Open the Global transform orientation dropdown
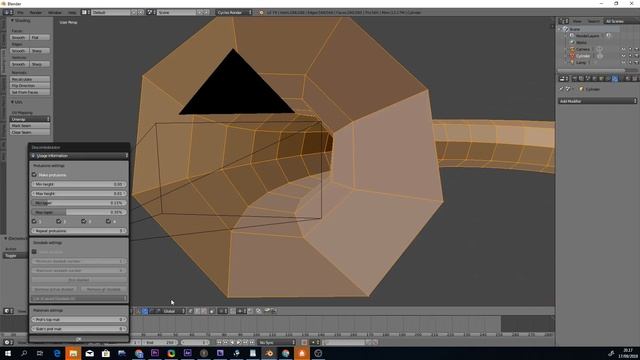 171,311
